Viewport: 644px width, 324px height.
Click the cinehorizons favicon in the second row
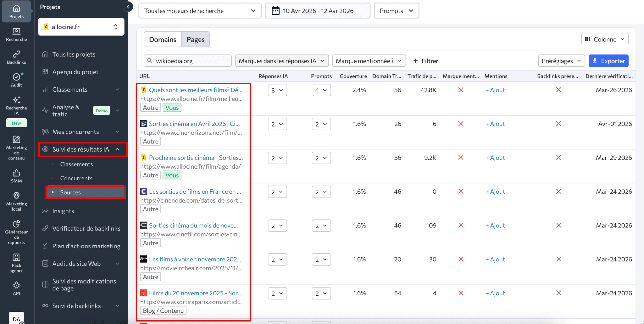[x=144, y=124]
